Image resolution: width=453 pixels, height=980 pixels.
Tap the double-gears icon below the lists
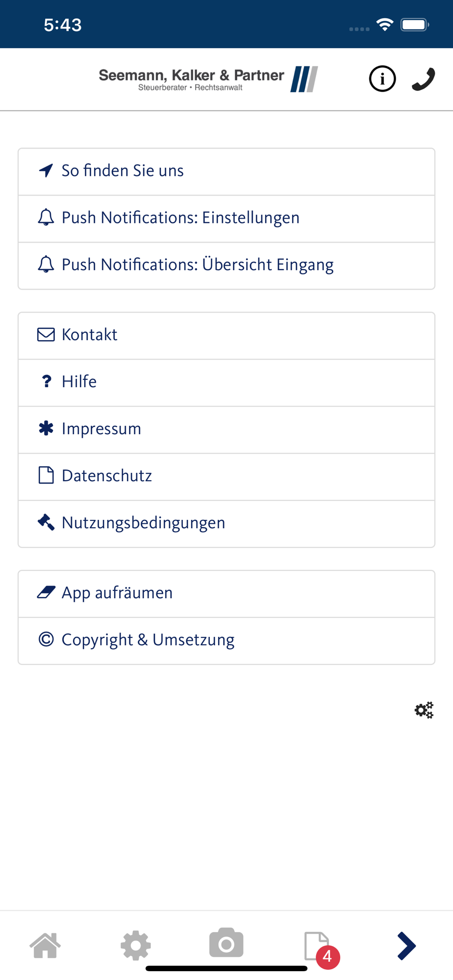click(x=424, y=710)
